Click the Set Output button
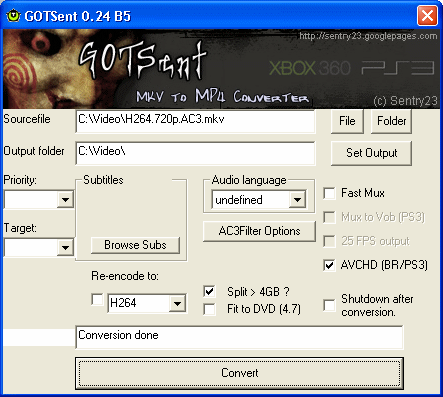 [x=371, y=153]
